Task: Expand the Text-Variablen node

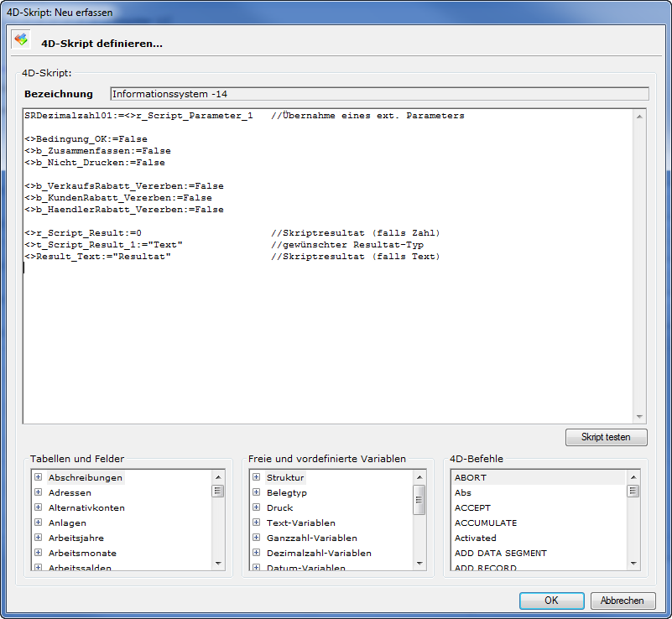Action: point(256,523)
